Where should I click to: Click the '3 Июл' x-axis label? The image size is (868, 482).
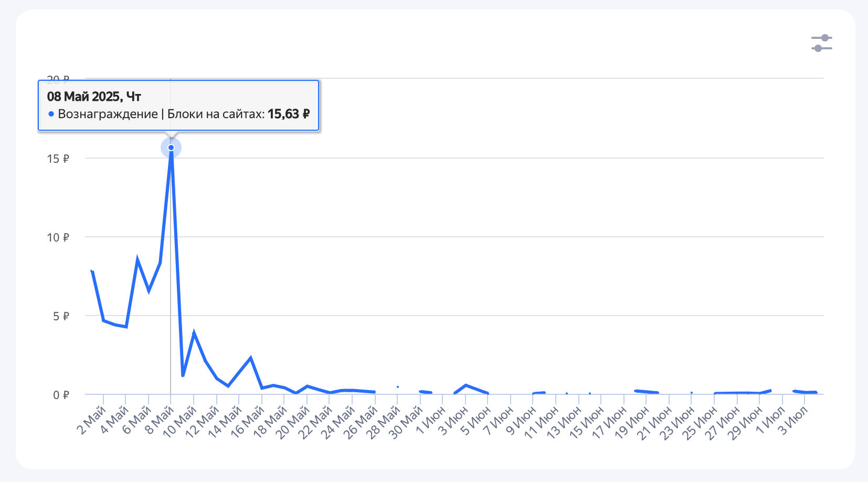point(792,421)
